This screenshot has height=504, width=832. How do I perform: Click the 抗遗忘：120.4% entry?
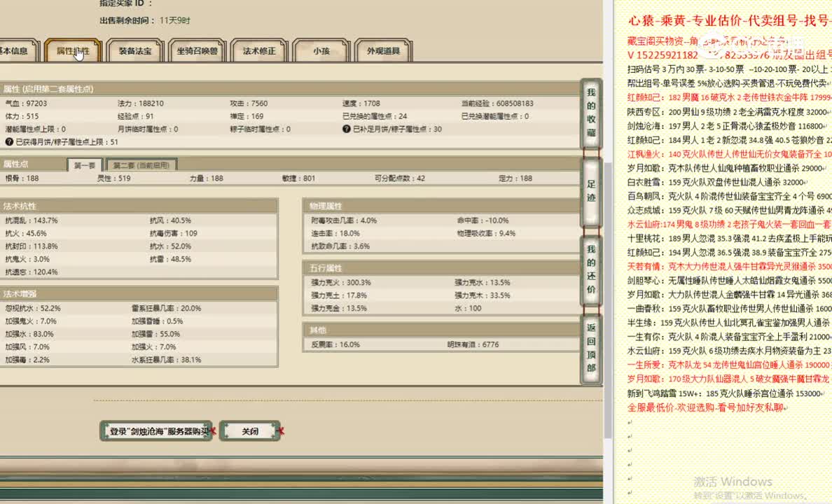[x=32, y=272]
